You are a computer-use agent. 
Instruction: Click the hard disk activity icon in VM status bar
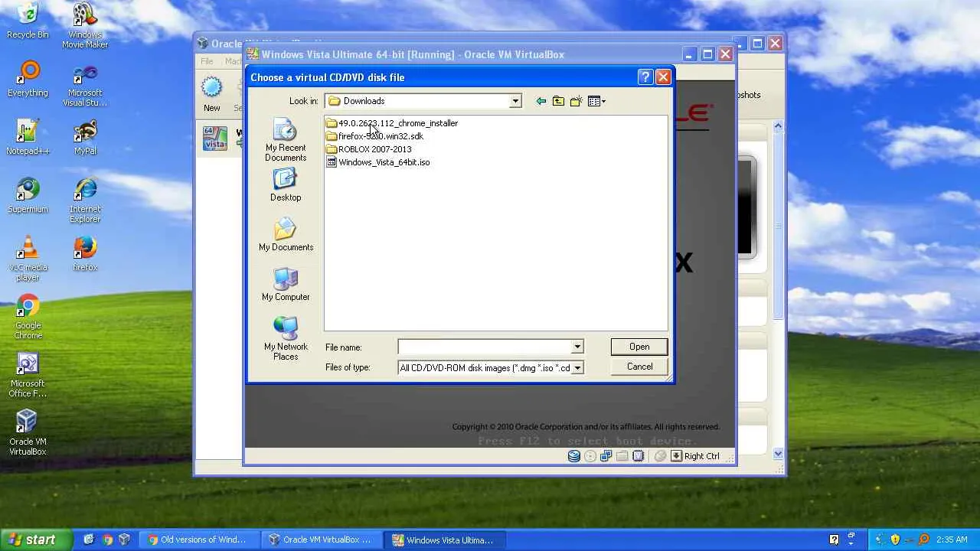pos(574,456)
